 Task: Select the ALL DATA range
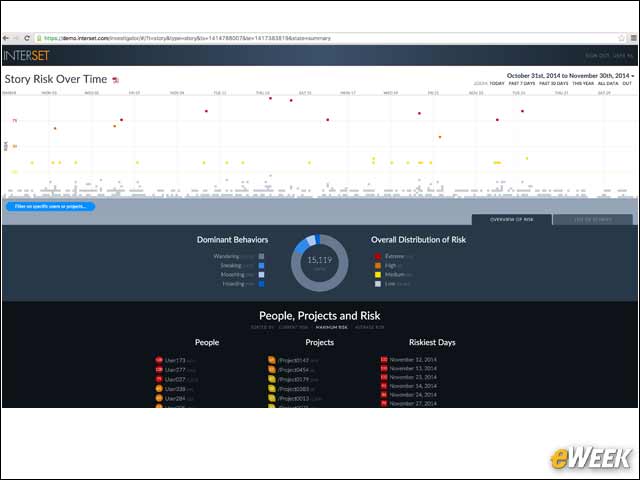pos(608,83)
